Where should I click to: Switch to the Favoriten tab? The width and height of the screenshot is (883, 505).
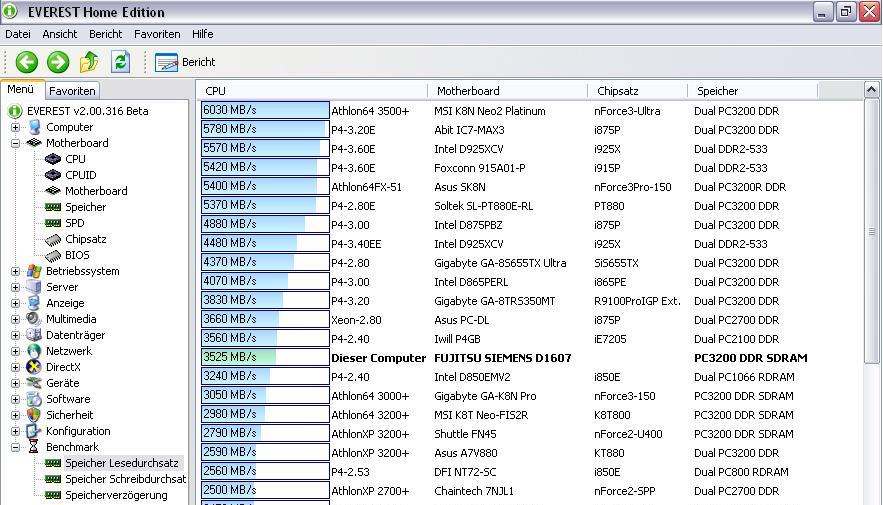tap(72, 91)
